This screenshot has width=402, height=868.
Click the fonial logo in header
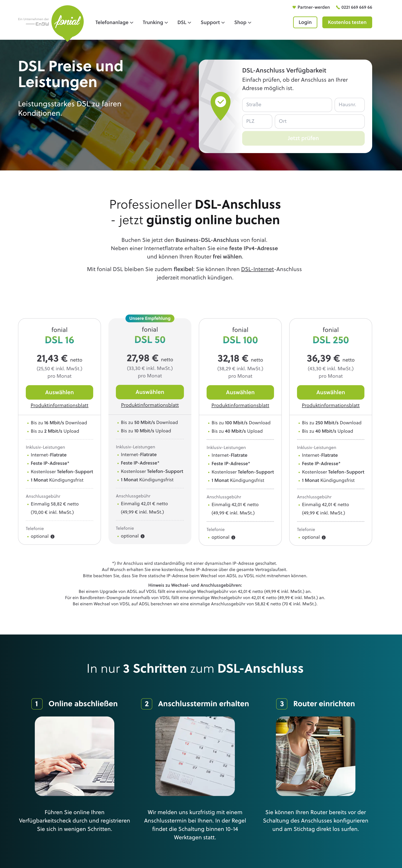[67, 23]
